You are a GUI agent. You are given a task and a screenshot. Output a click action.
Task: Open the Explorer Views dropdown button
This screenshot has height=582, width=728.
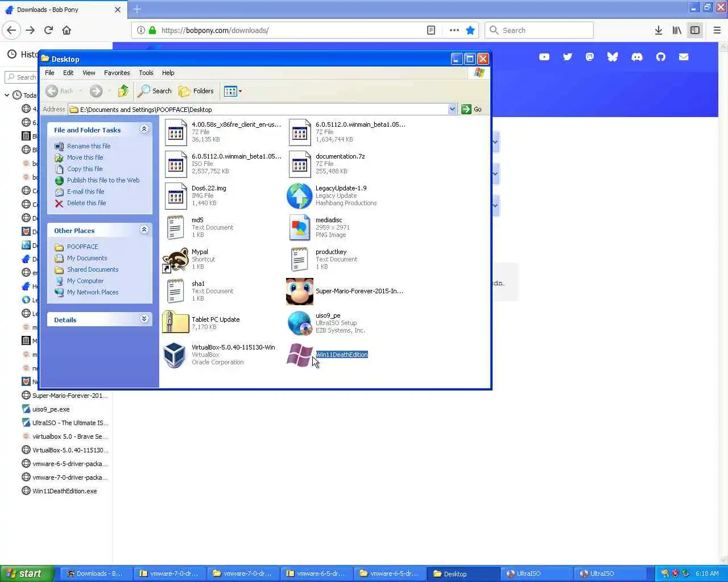233,91
